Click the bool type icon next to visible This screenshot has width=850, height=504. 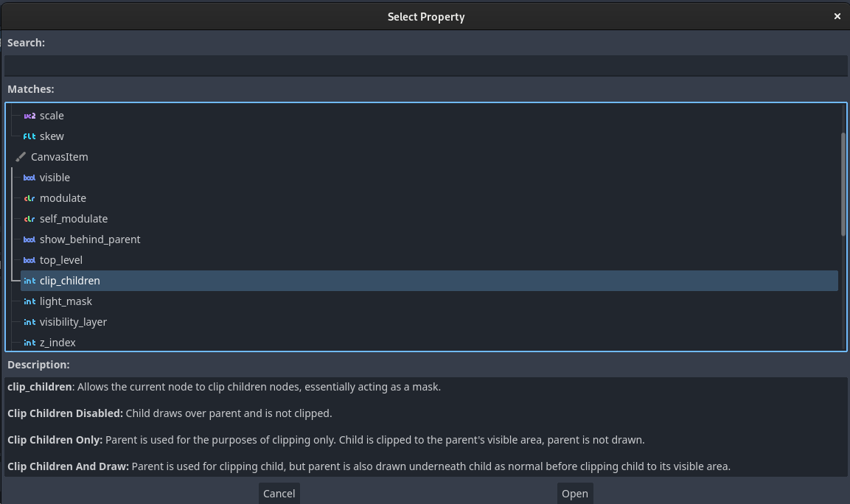pos(29,178)
